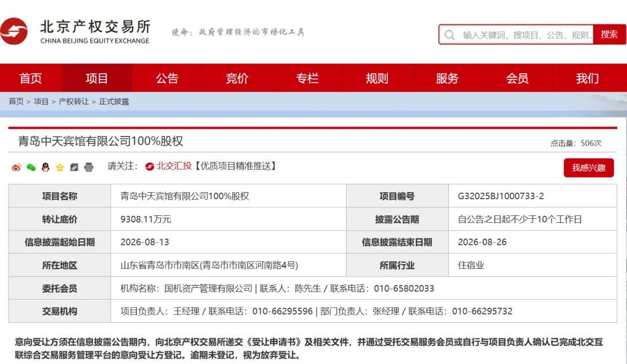627x364 pixels.
Task: Click the 信息披露结束日期 label cell
Action: pyautogui.click(x=397, y=242)
